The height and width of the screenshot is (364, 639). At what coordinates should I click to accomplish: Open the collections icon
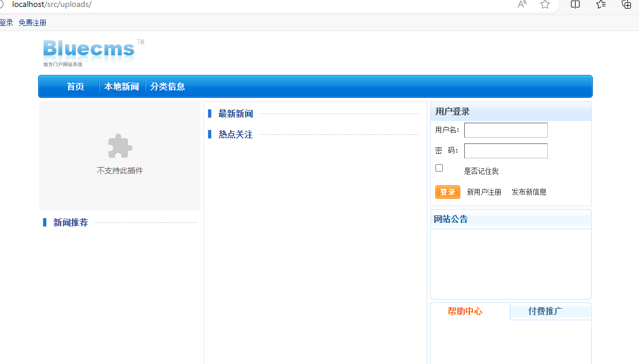(x=626, y=5)
